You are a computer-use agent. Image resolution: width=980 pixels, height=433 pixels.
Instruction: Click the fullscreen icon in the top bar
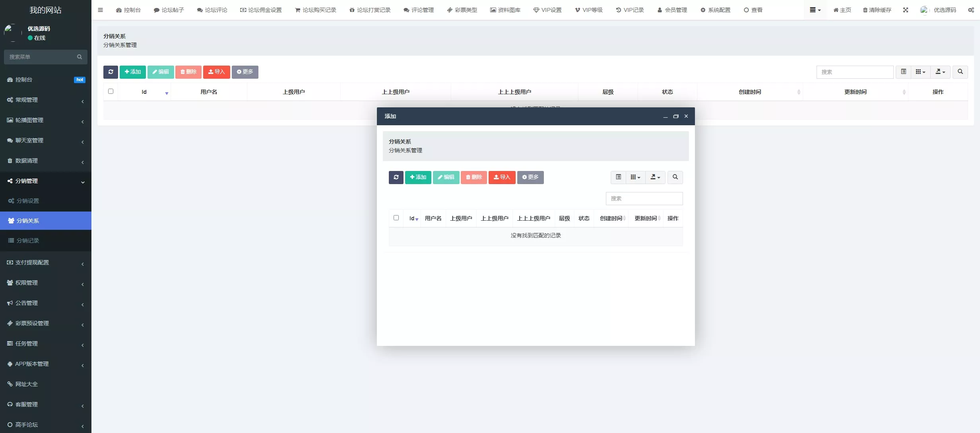click(906, 10)
